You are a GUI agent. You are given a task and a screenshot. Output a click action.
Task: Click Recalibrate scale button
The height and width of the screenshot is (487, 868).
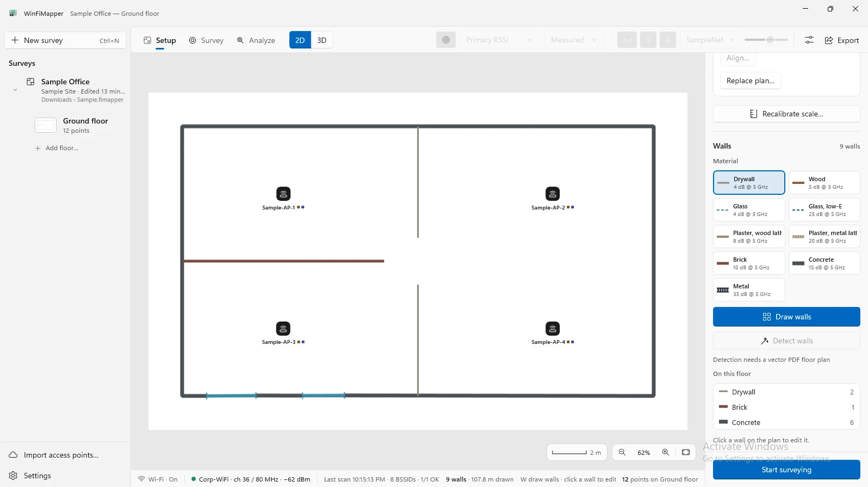(786, 114)
